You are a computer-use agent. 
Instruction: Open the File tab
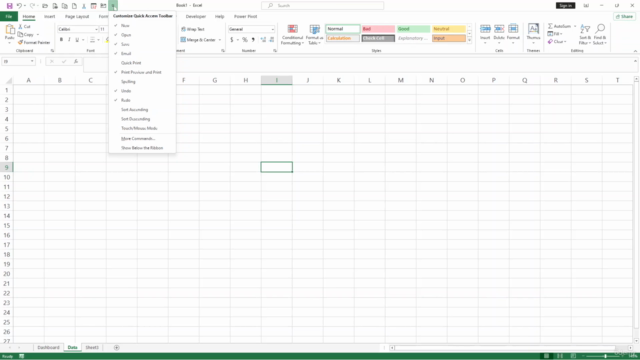[9, 17]
